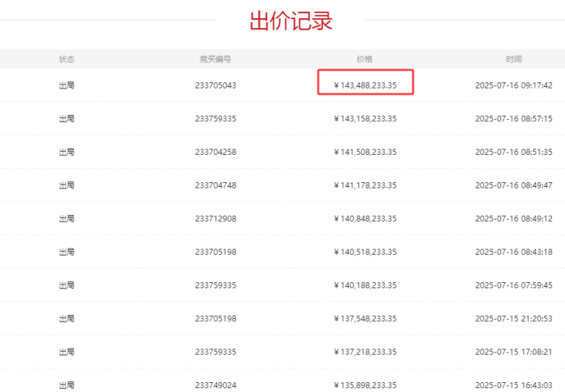Select the 竞买编号 column header

pyautogui.click(x=215, y=59)
